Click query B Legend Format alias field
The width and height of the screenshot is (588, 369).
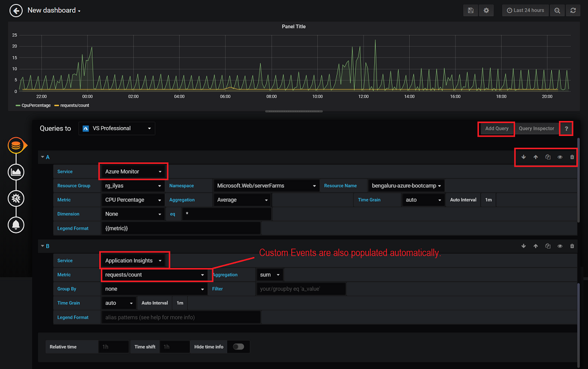[x=181, y=317]
